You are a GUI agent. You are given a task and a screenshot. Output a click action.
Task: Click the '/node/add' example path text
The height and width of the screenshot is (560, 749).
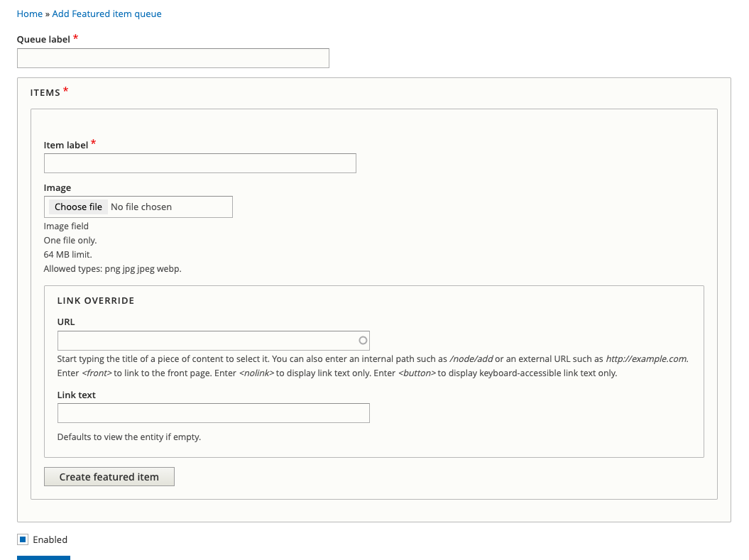tap(471, 359)
